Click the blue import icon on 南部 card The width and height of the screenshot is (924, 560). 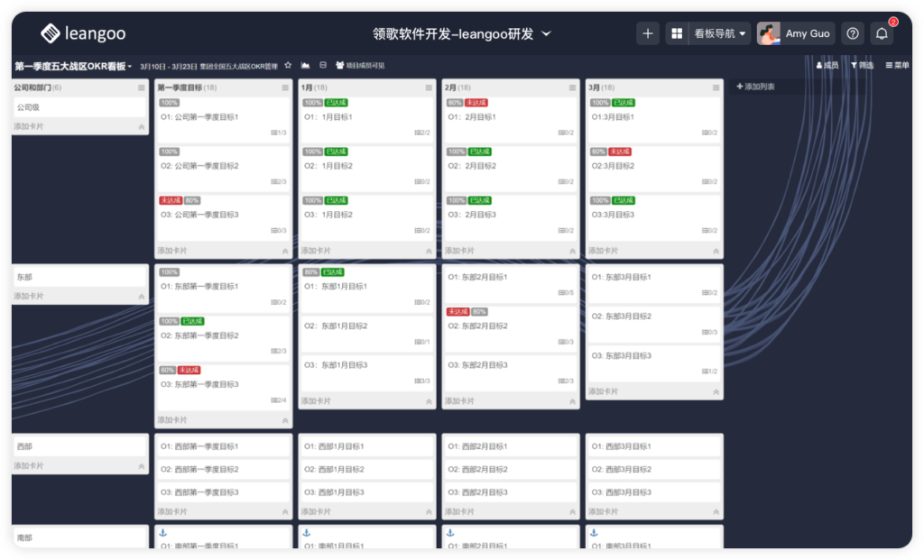pos(162,533)
